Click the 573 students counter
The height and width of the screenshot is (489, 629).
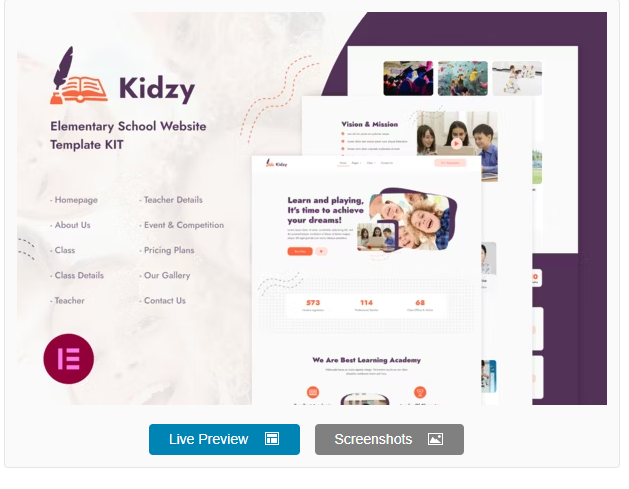(x=313, y=305)
